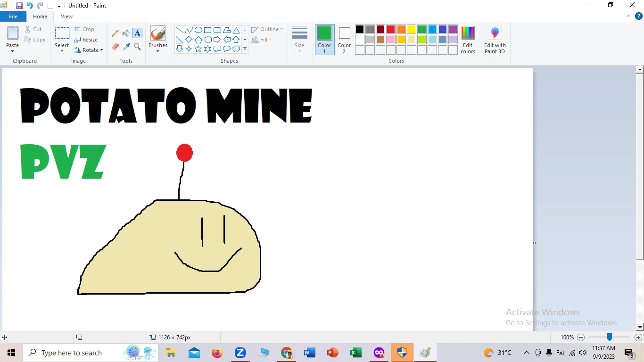Select the Text tool
The width and height of the screenshot is (644, 362).
coord(137,33)
